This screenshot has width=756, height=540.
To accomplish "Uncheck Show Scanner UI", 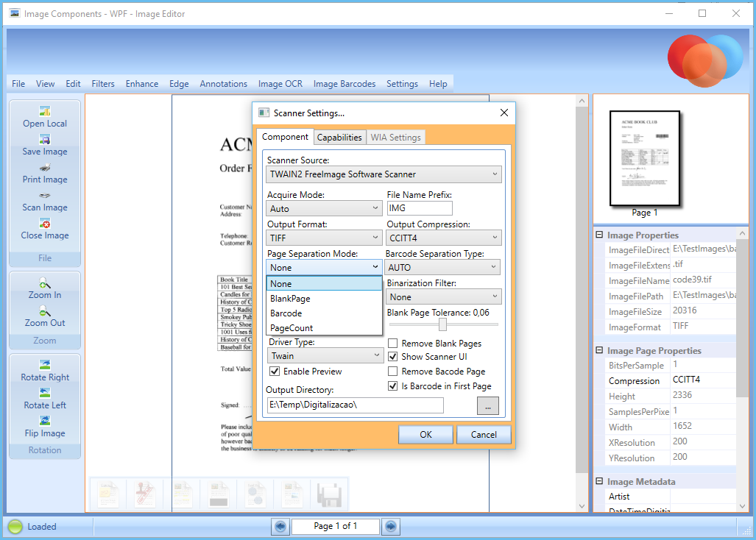I will pyautogui.click(x=393, y=357).
